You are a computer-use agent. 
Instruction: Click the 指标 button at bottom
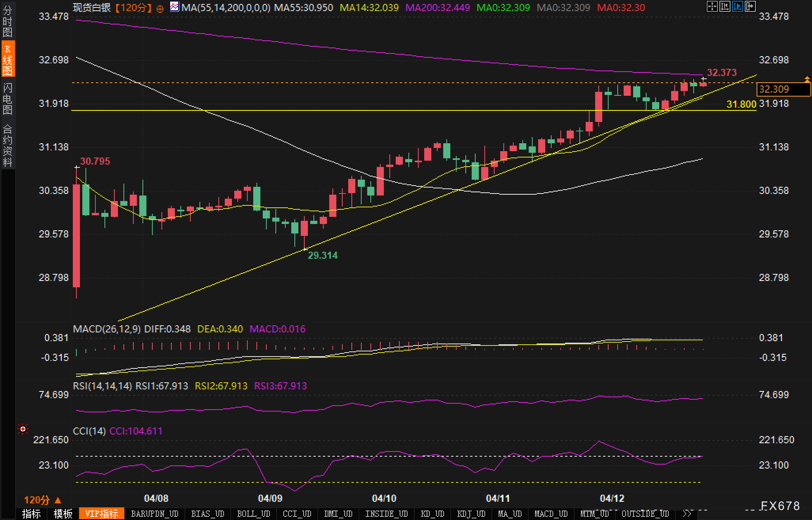[x=31, y=514]
